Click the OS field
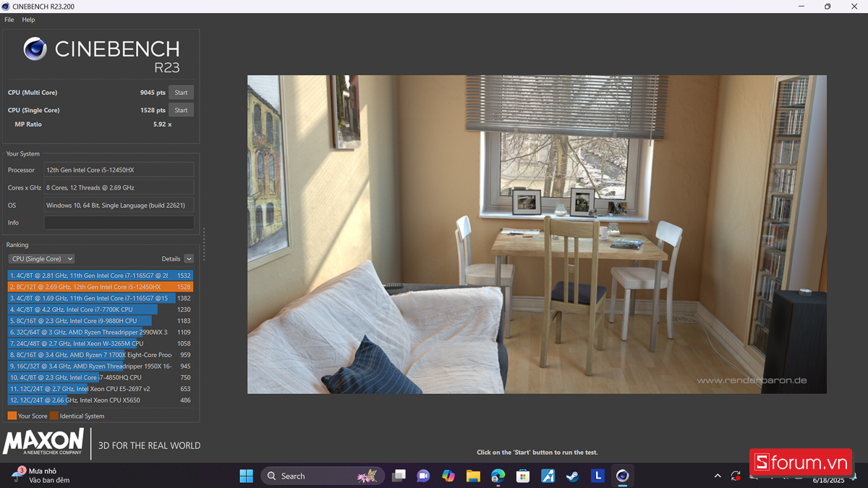Viewport: 868px width, 488px height. click(119, 205)
